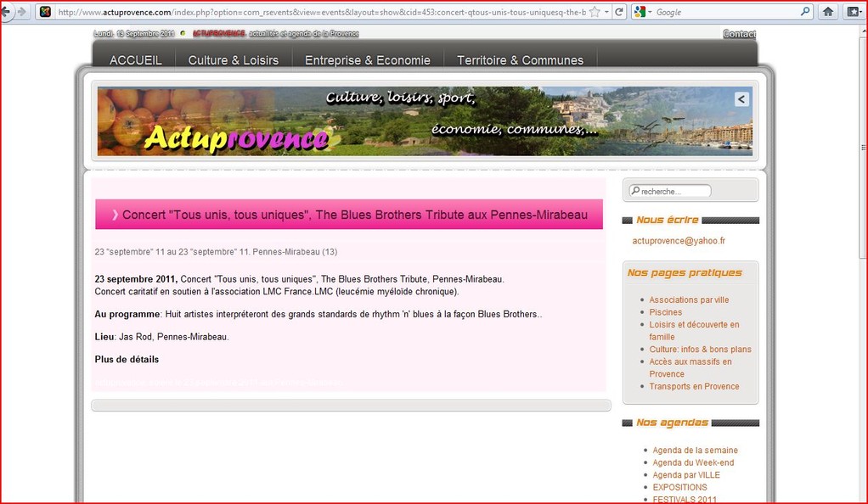Open the bookmarks toolbar button

(854, 12)
